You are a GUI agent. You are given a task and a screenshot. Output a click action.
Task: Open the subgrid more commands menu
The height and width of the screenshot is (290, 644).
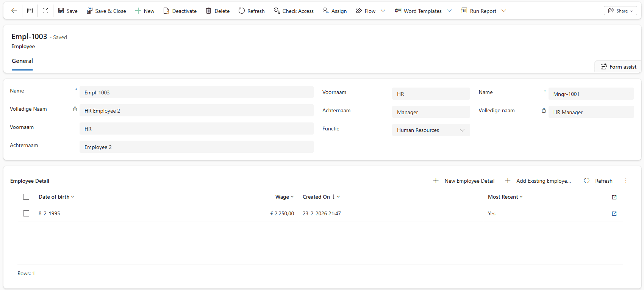point(626,181)
